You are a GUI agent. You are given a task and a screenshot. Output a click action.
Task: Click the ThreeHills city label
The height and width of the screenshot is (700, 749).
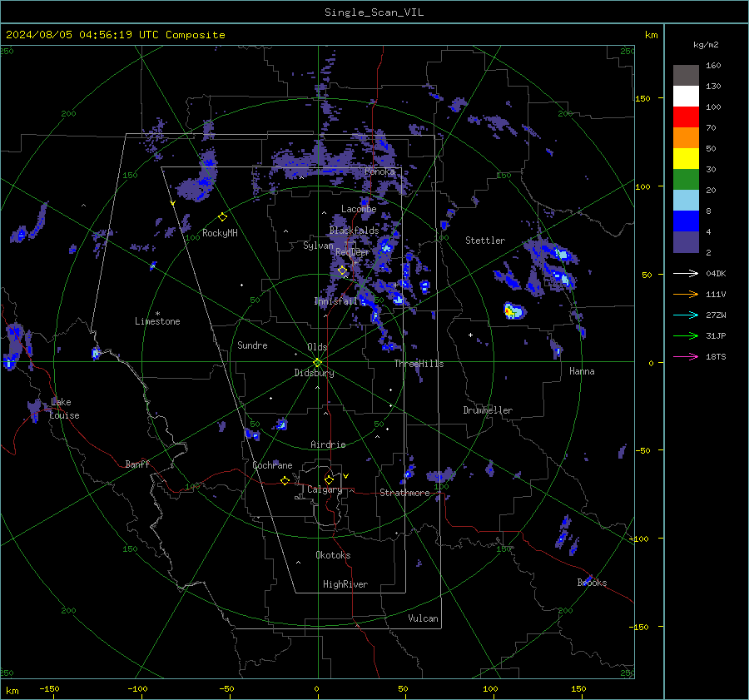coord(419,364)
